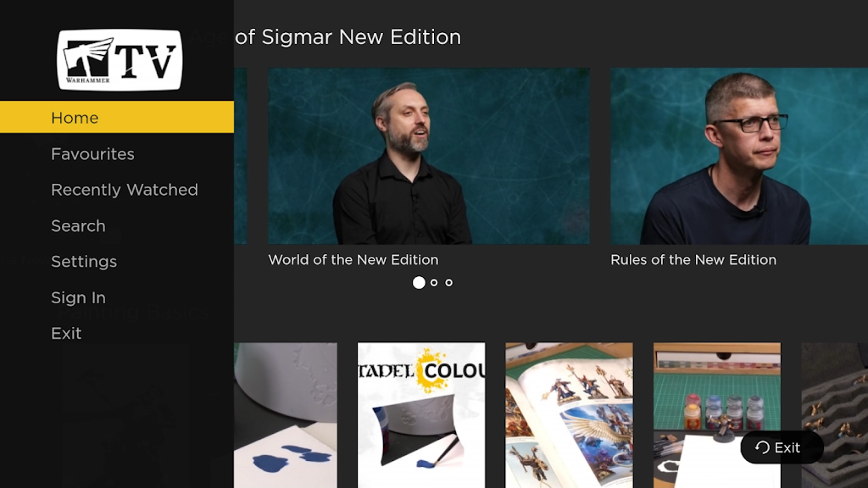This screenshot has width=868, height=488.
Task: Open the open-book miniatures thumbnail
Action: click(569, 414)
